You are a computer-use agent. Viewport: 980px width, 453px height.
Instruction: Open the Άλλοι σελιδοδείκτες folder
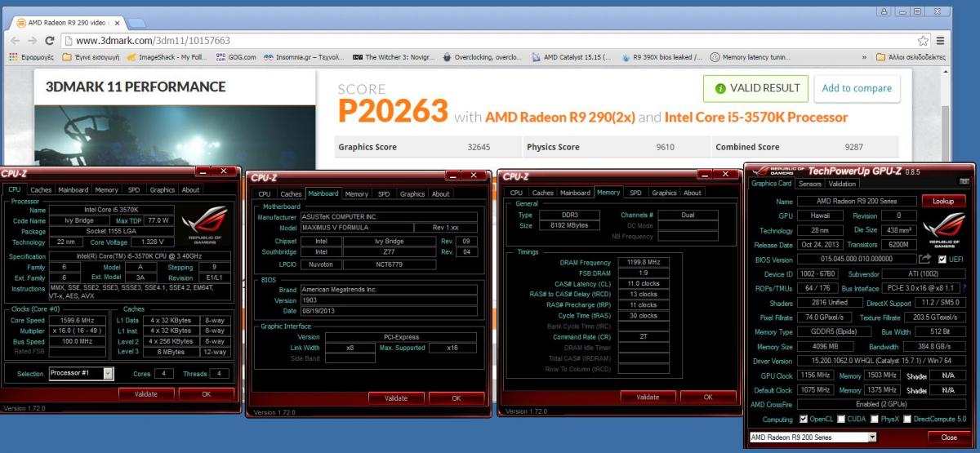(911, 57)
